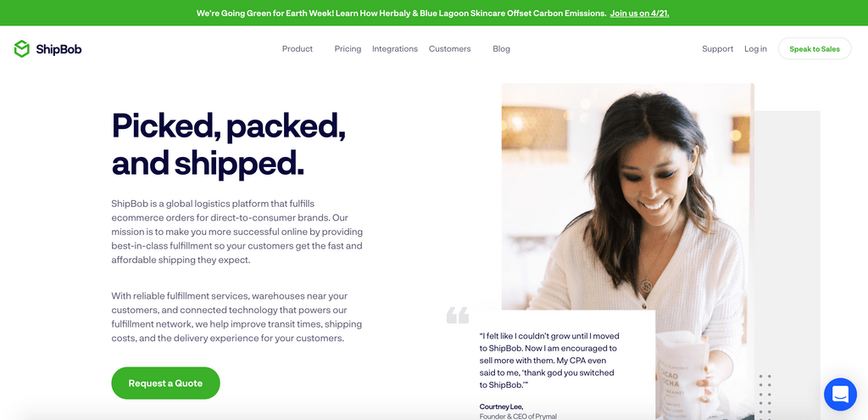Viewport: 868px width, 420px height.
Task: Expand the Customers navigation menu
Action: [449, 48]
